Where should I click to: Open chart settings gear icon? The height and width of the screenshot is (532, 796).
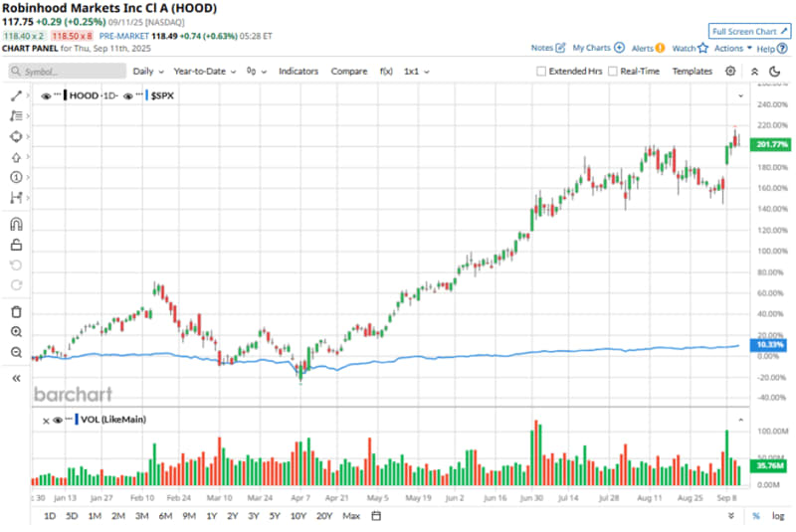pyautogui.click(x=730, y=72)
